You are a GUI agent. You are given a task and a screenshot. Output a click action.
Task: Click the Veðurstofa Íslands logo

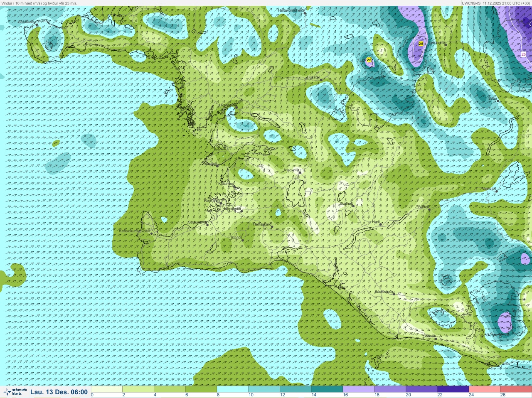coord(15,392)
